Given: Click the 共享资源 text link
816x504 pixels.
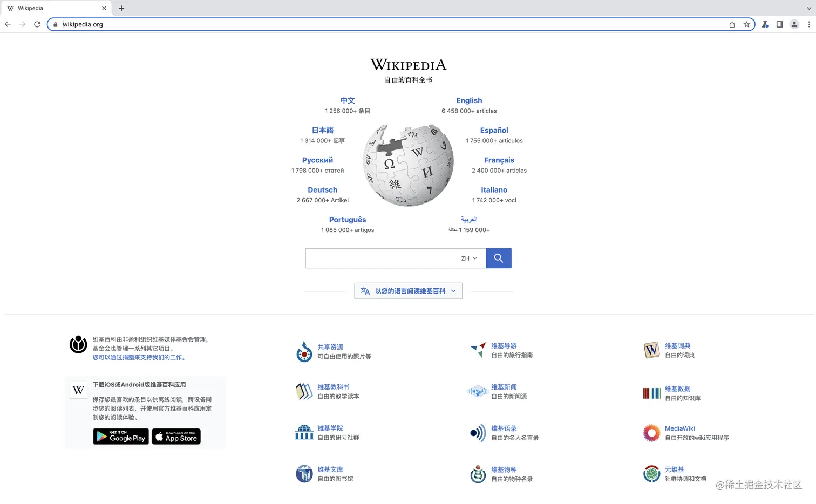Looking at the screenshot, I should [x=330, y=347].
